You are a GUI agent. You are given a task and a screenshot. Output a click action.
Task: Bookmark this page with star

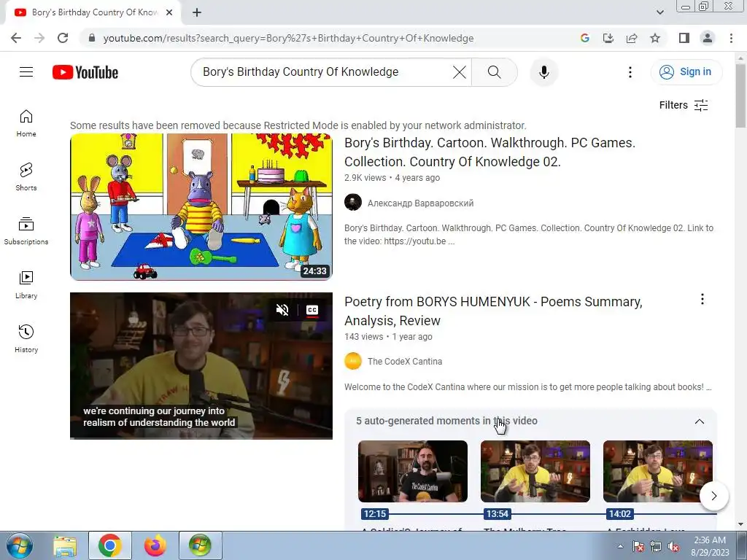[655, 38]
